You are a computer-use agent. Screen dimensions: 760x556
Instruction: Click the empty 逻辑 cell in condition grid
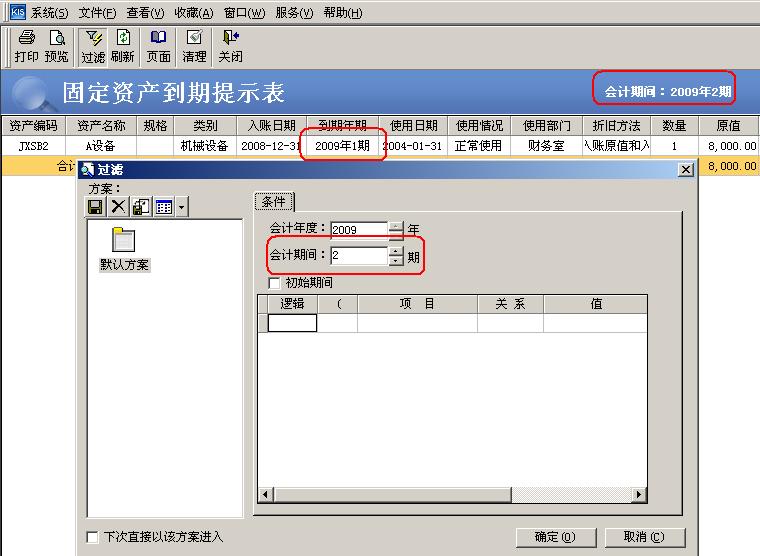click(x=292, y=323)
